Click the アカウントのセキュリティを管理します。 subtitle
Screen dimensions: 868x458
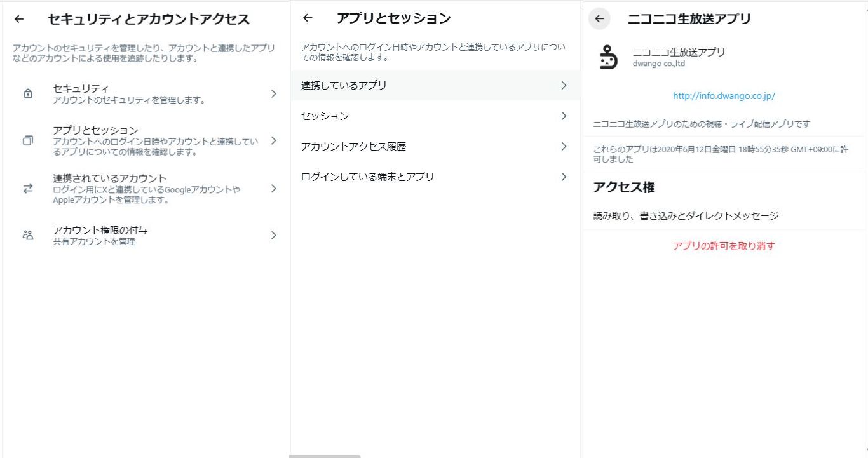pos(129,100)
